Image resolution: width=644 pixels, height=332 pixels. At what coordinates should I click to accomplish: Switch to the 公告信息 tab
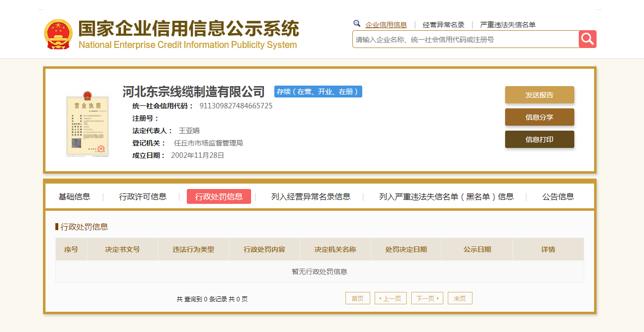click(x=558, y=196)
